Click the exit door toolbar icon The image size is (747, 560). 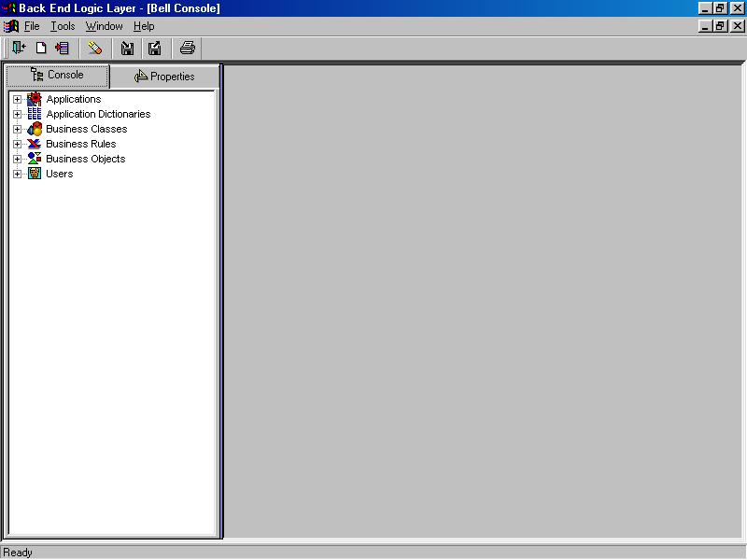19,49
